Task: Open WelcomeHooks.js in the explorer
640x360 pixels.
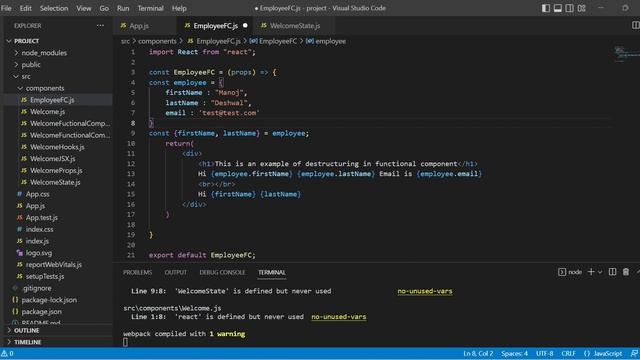Action: [57, 147]
